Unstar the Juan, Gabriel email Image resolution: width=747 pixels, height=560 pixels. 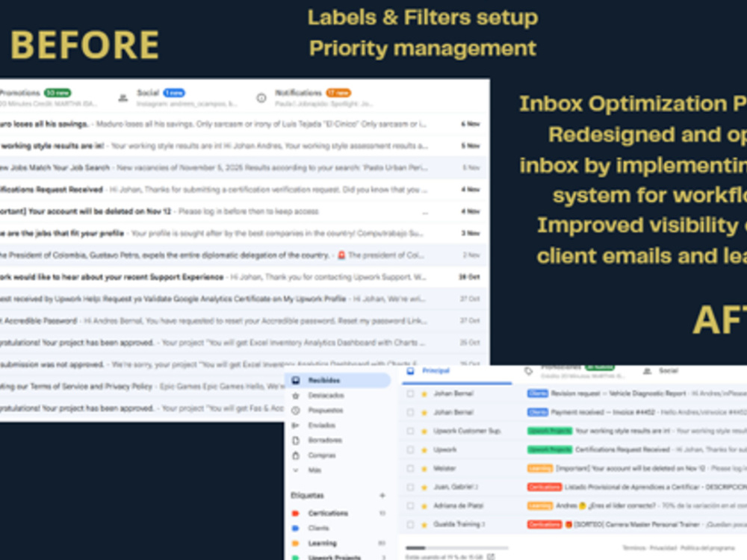pyautogui.click(x=424, y=487)
